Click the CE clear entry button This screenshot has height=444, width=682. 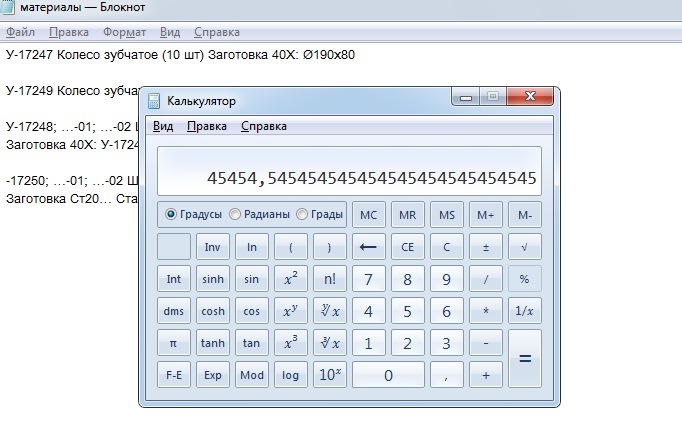pos(407,247)
